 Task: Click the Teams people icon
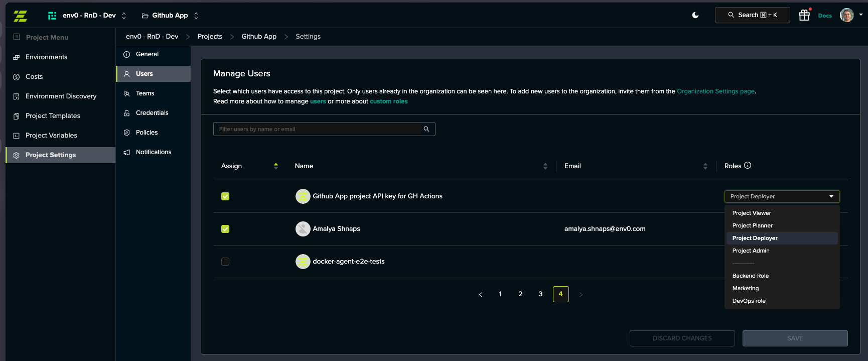pos(127,93)
